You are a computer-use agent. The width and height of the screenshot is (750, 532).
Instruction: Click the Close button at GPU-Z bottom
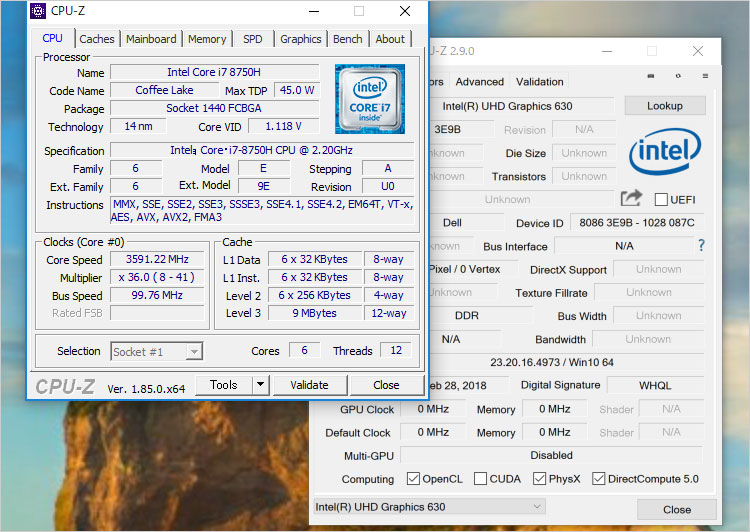(677, 510)
